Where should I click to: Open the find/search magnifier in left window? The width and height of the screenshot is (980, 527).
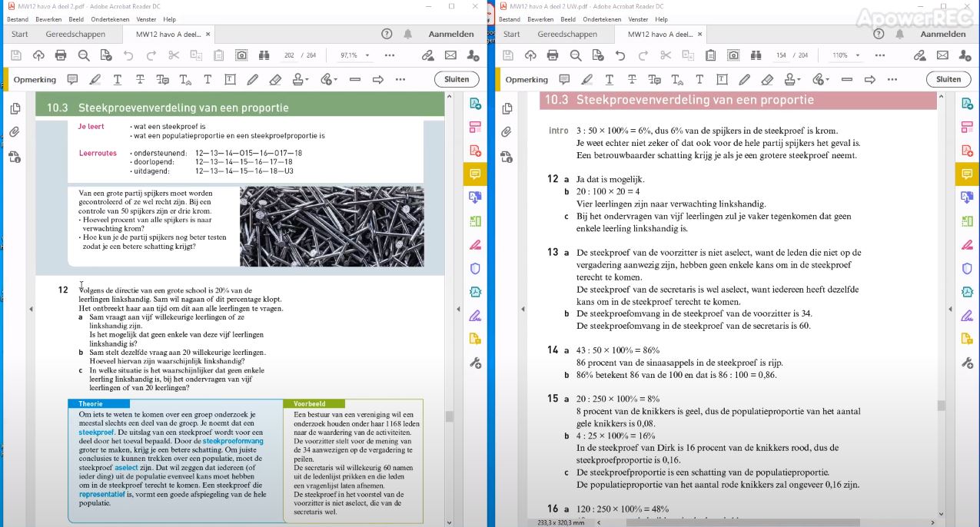[84, 55]
